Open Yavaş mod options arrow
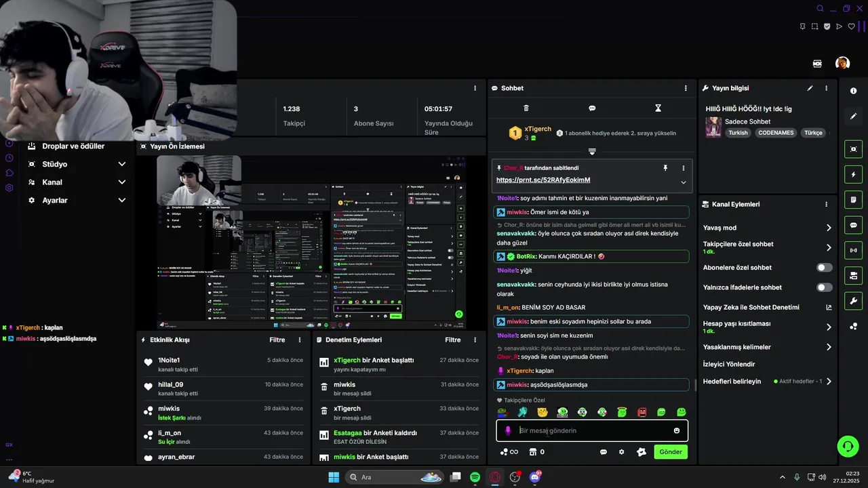Image resolution: width=868 pixels, height=488 pixels. coord(829,228)
